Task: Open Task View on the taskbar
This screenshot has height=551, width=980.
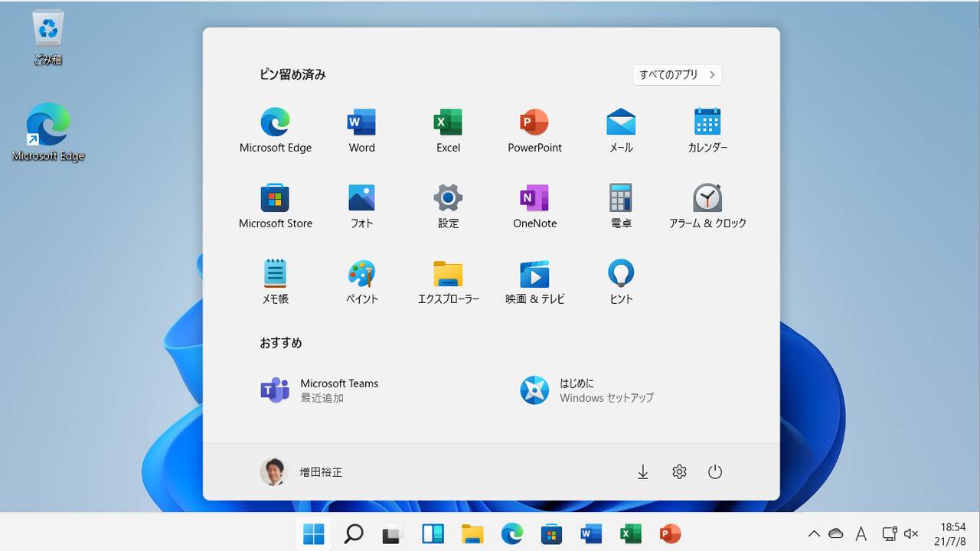Action: pyautogui.click(x=393, y=533)
